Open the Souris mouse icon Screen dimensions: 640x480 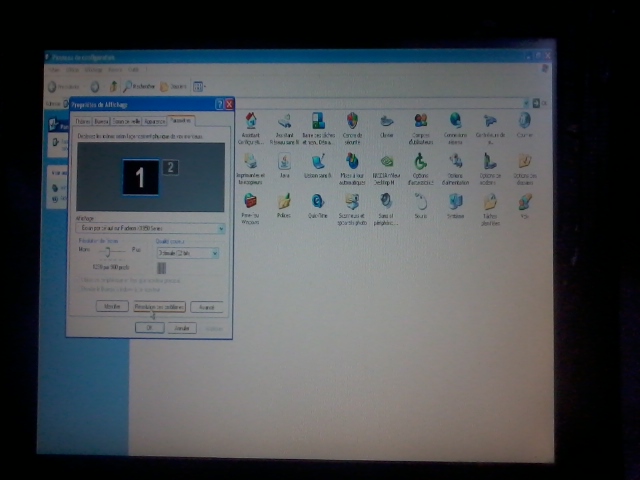click(421, 206)
